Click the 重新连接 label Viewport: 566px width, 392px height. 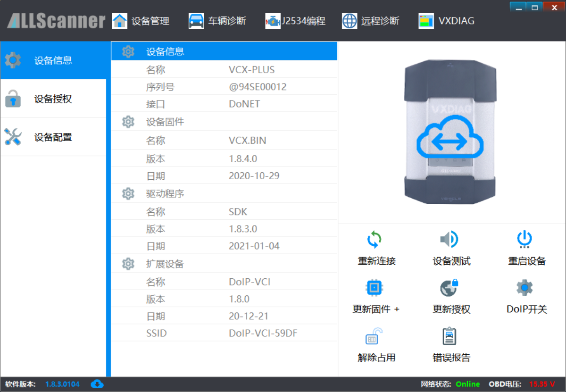[376, 261]
